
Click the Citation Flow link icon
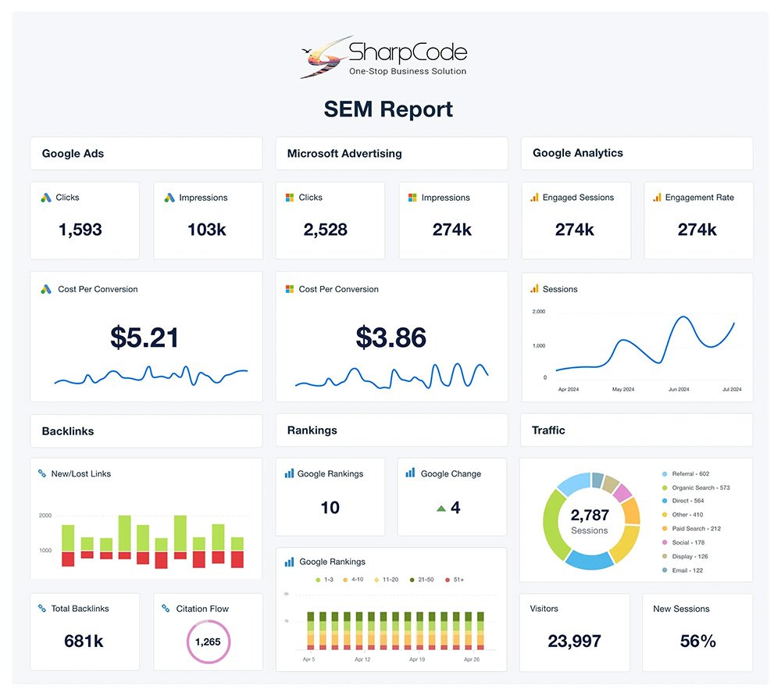(x=166, y=609)
